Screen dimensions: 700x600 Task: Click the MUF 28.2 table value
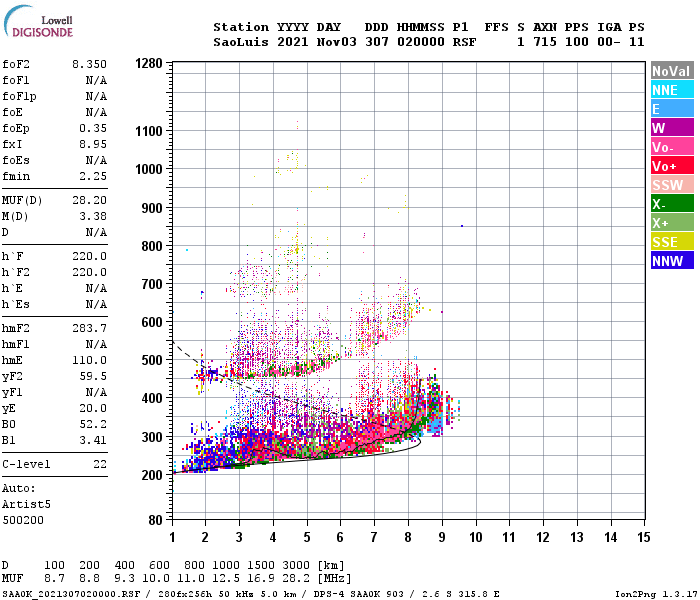296,579
